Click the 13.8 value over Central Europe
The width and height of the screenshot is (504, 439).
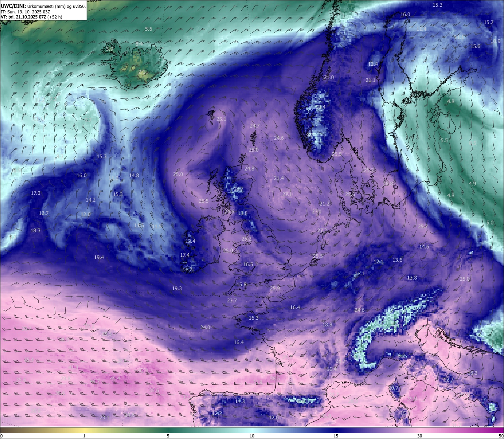(x=412, y=278)
